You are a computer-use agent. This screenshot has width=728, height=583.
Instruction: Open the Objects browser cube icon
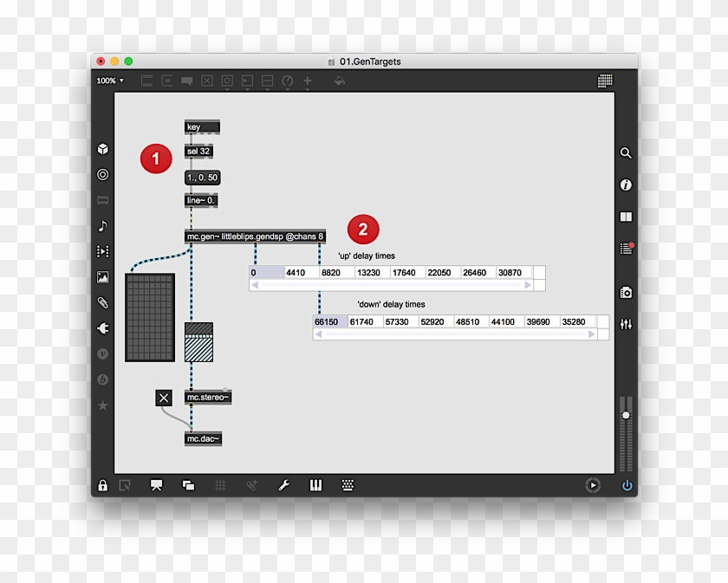pyautogui.click(x=102, y=148)
